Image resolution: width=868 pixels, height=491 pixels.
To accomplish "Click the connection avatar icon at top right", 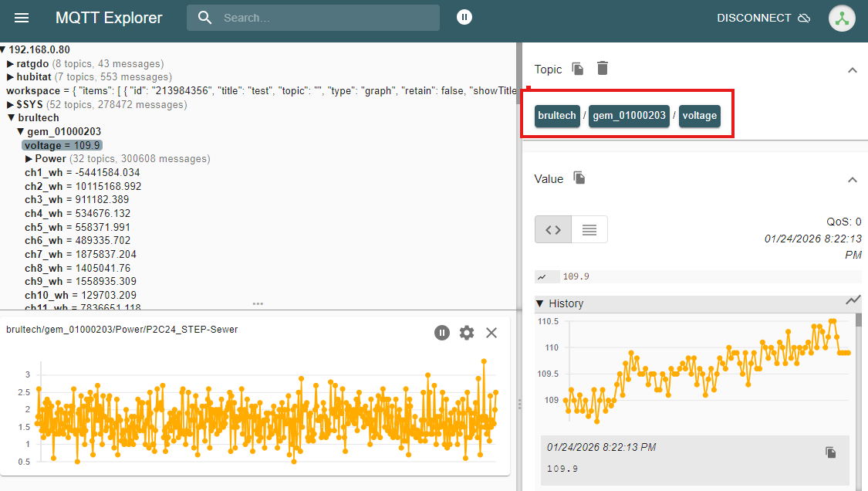I will (x=842, y=18).
